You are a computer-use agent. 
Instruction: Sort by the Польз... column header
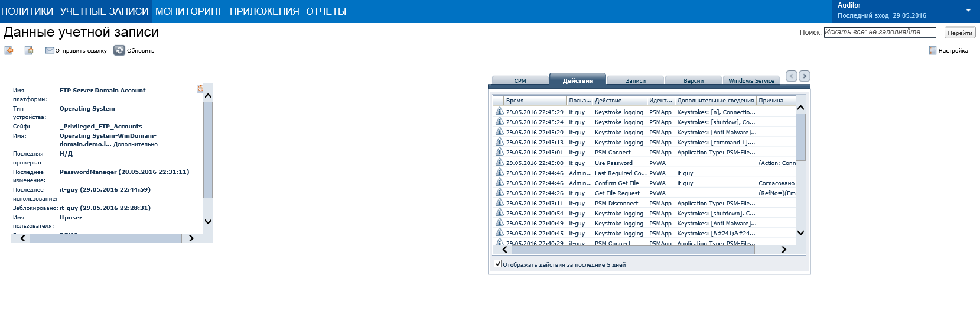(579, 101)
